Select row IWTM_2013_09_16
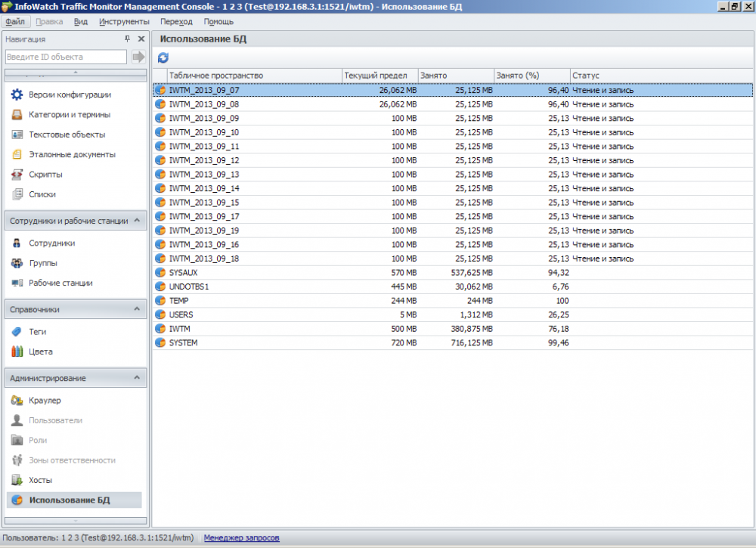The width and height of the screenshot is (756, 548). [x=453, y=244]
